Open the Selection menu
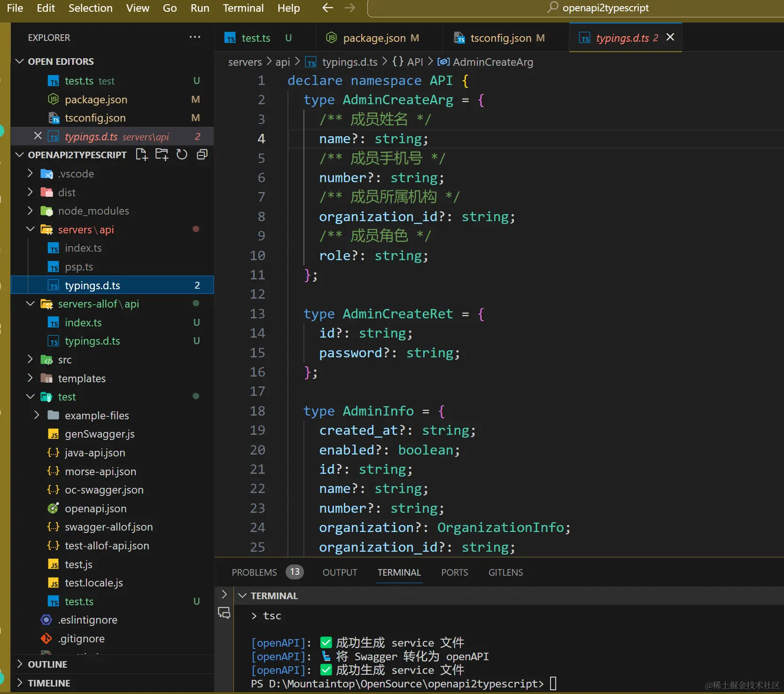 [x=90, y=8]
